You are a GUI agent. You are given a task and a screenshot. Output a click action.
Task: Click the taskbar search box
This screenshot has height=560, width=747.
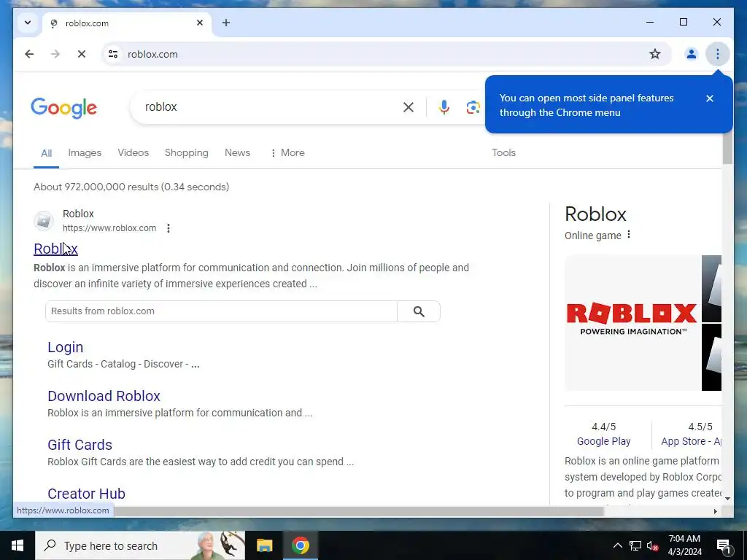[x=140, y=545]
